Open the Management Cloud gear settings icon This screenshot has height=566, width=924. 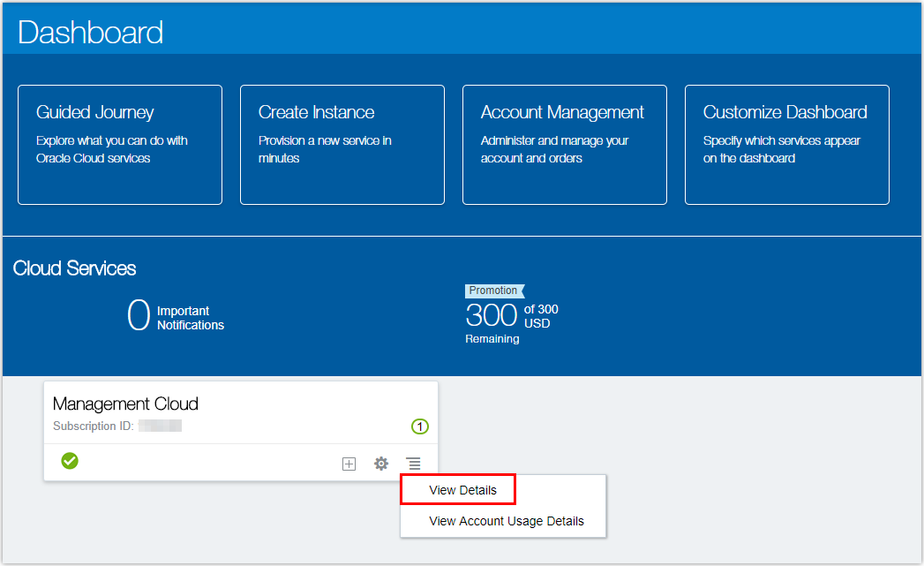[380, 463]
